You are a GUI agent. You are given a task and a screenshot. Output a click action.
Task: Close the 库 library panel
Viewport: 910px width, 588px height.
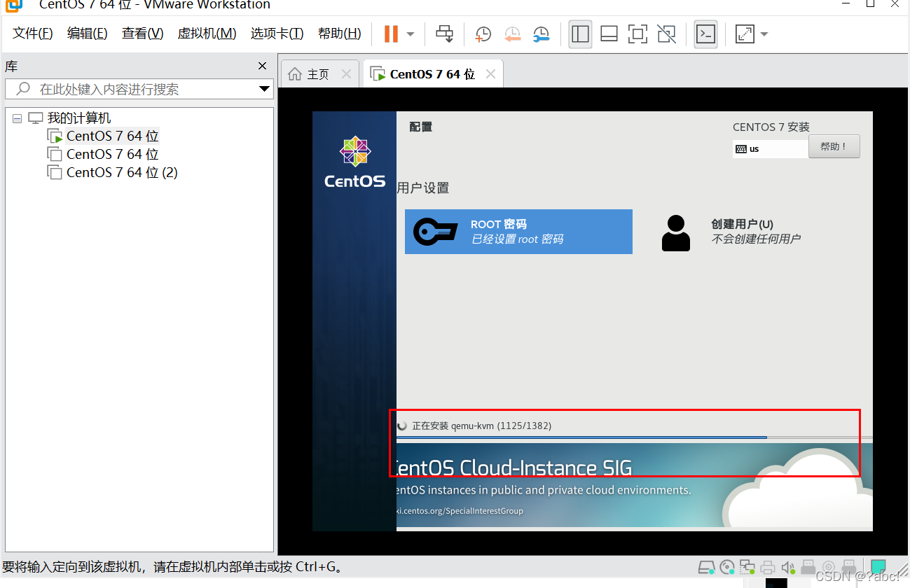[x=262, y=66]
